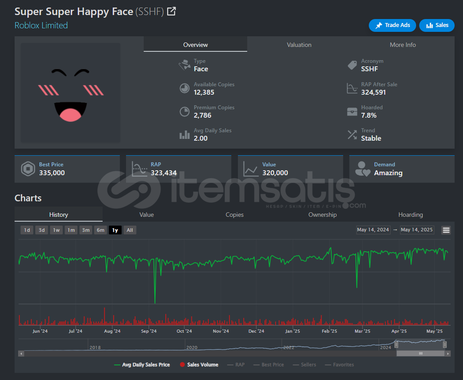Viewport: 463px width, 380px height.
Task: Toggle the Sales Volume legend series
Action: click(199, 365)
